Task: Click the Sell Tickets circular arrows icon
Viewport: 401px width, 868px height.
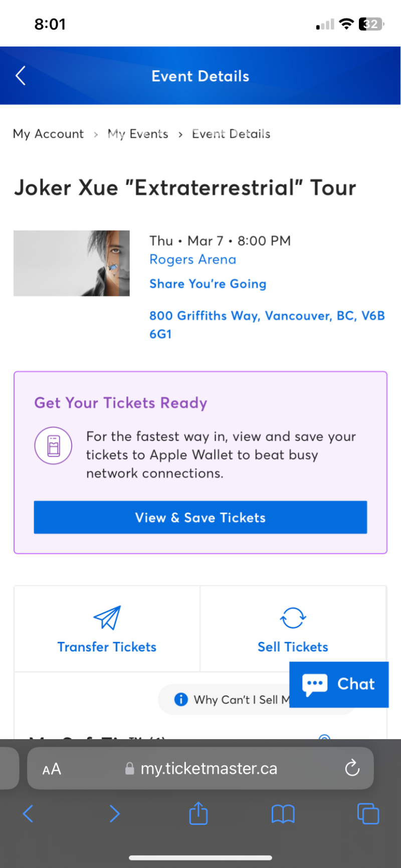Action: 293,617
